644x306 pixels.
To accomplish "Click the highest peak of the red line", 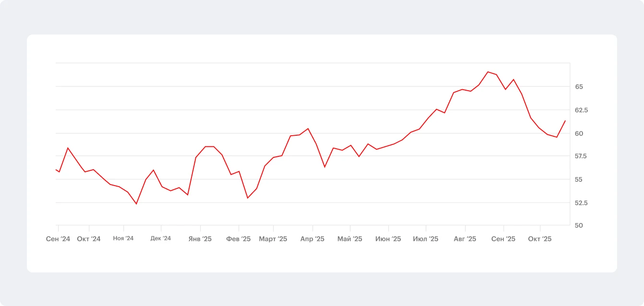I will [488, 72].
